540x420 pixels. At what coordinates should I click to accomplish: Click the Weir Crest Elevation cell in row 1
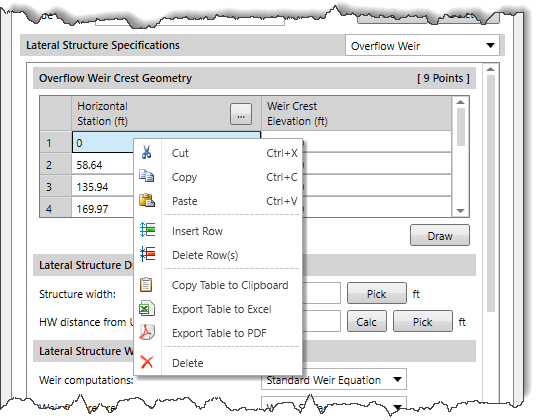click(x=377, y=142)
